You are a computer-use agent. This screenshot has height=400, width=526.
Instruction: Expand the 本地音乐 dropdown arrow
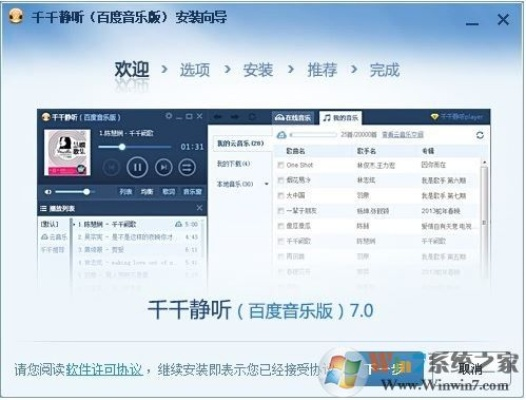coord(266,184)
